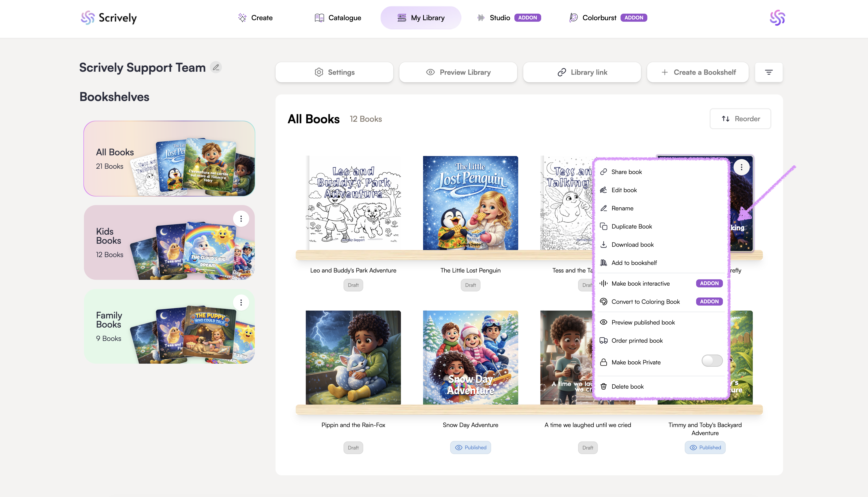This screenshot has width=868, height=497.
Task: Open the filter icon button
Action: point(769,72)
